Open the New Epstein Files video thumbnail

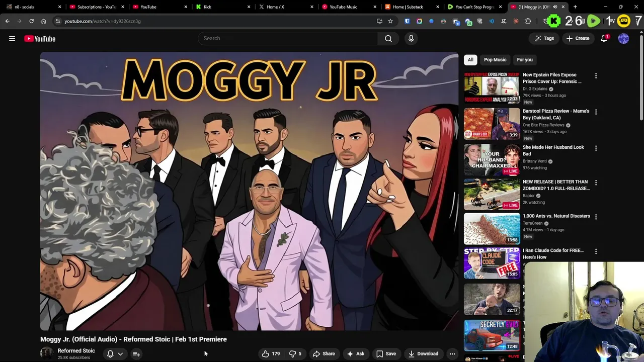[492, 87]
